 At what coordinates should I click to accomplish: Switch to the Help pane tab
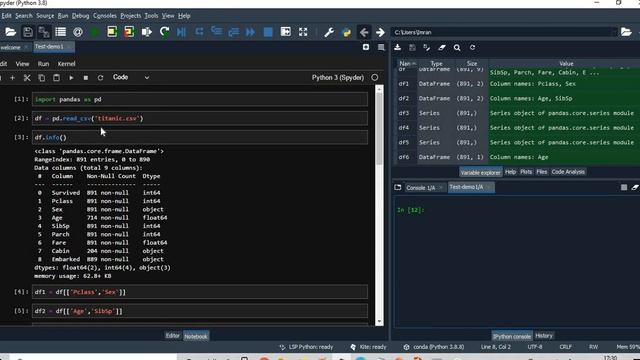510,172
